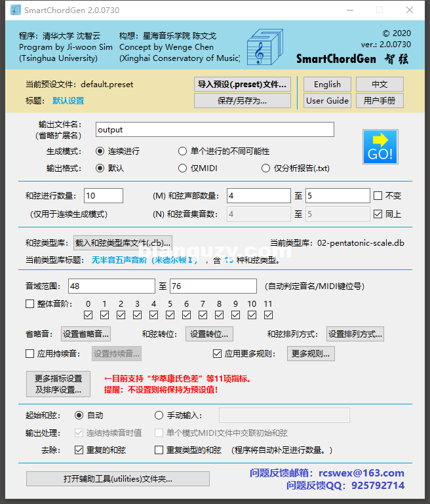Image resolution: width=430 pixels, height=504 pixels.
Task: Click 载入和弦类型库文件(.db) button
Action: coord(123,243)
